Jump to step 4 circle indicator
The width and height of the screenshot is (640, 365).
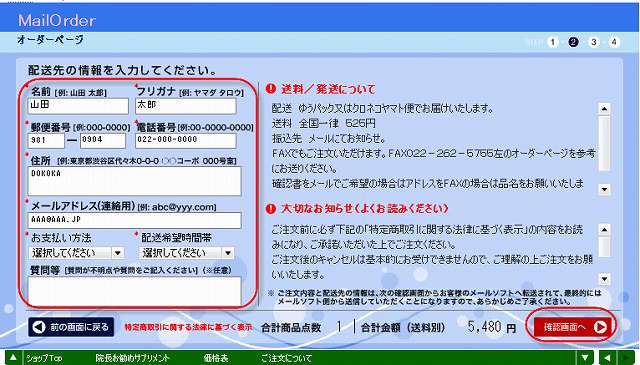pos(614,42)
